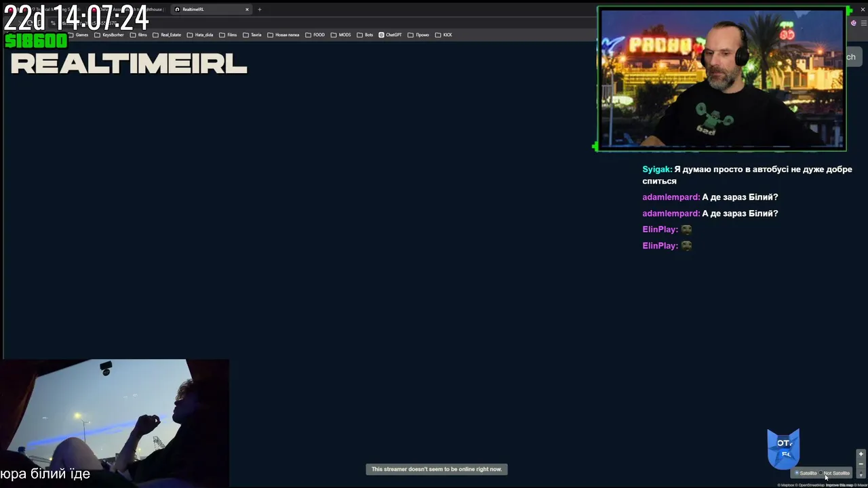Click the Improve this map link
The height and width of the screenshot is (488, 868).
click(840, 485)
